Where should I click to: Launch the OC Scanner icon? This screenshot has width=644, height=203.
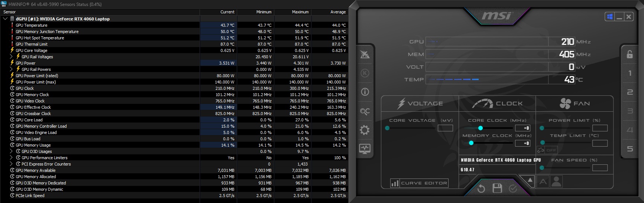pyautogui.click(x=365, y=111)
